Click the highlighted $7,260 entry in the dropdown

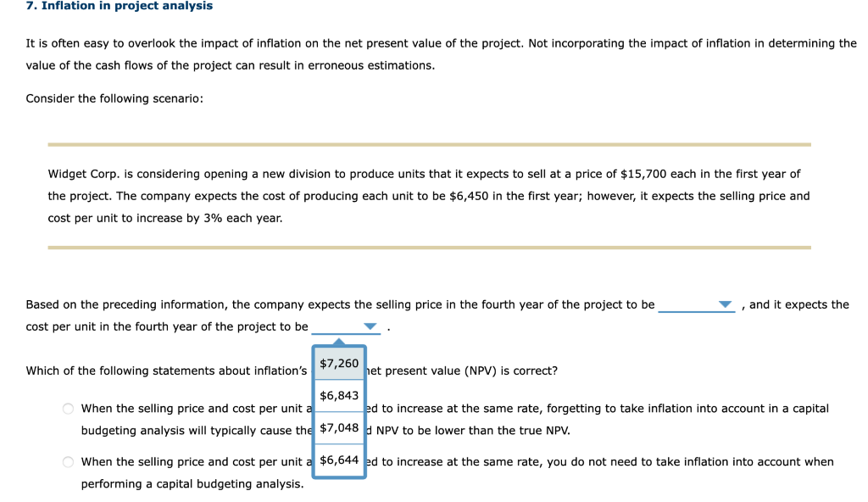pyautogui.click(x=337, y=363)
